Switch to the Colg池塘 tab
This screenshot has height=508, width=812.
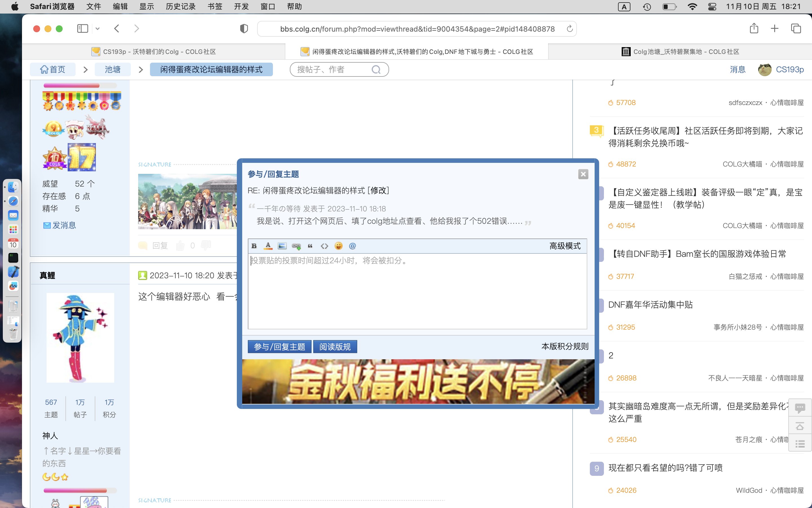pos(680,51)
